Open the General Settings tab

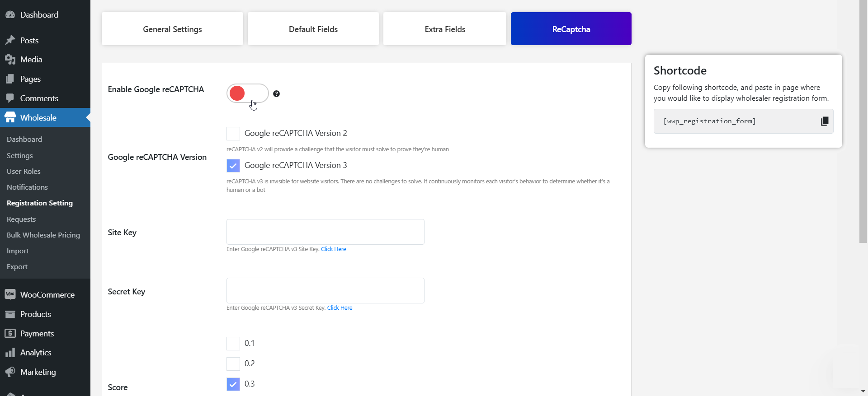click(172, 29)
